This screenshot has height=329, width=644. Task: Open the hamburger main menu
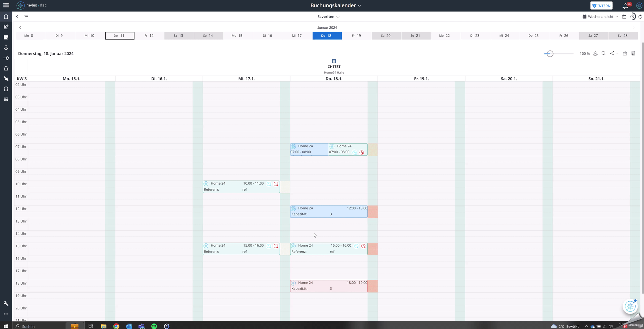pos(6,5)
